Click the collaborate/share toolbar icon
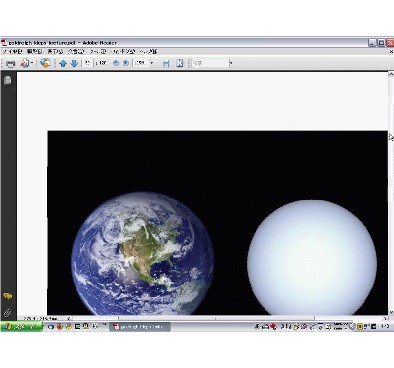Screen dimensions: 394x368 [45, 63]
